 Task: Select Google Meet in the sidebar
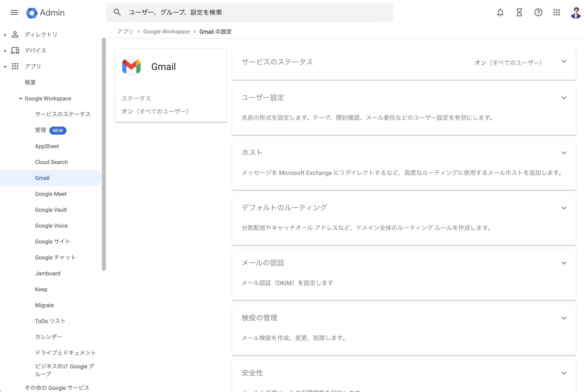(x=51, y=194)
